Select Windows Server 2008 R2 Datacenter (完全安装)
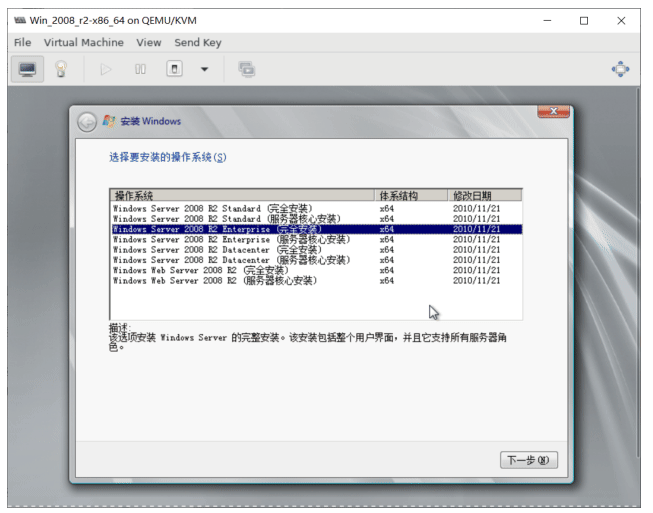 pos(316,250)
